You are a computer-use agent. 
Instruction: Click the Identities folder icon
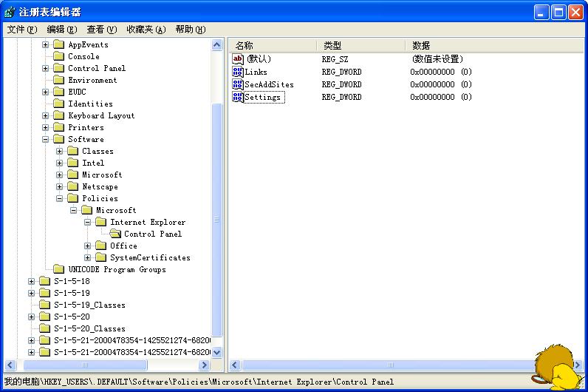59,104
